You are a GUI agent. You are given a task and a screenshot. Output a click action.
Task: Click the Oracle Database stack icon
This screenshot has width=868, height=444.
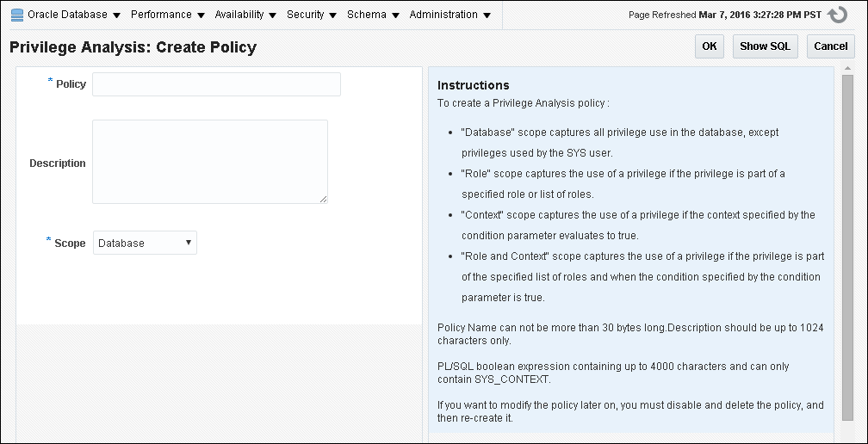[x=17, y=15]
